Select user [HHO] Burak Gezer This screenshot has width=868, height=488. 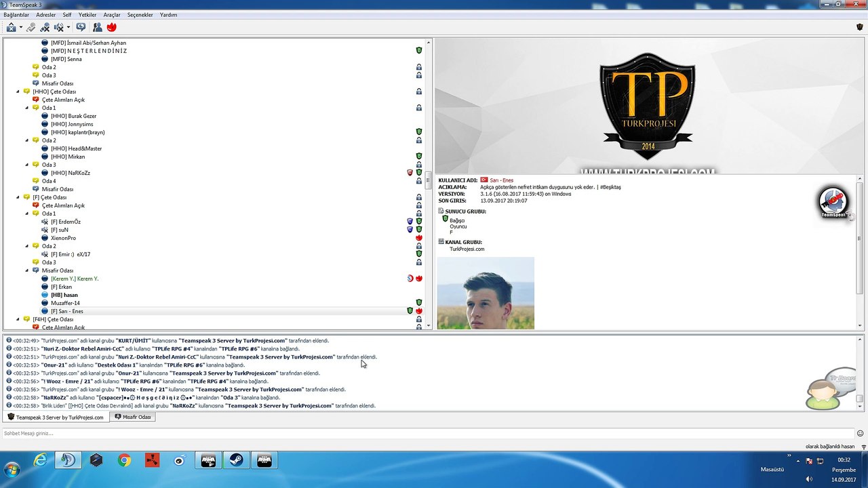click(73, 116)
